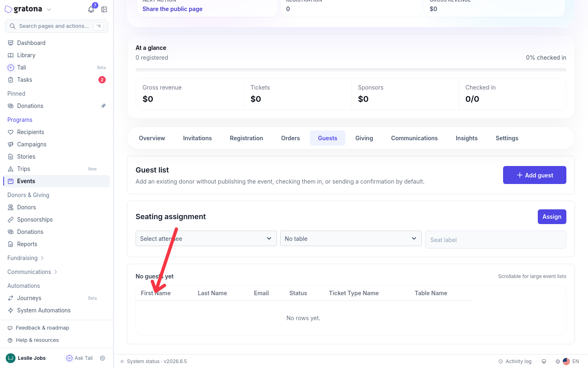Open System Automations
Viewport: 588px width, 368px height.
tap(56, 310)
